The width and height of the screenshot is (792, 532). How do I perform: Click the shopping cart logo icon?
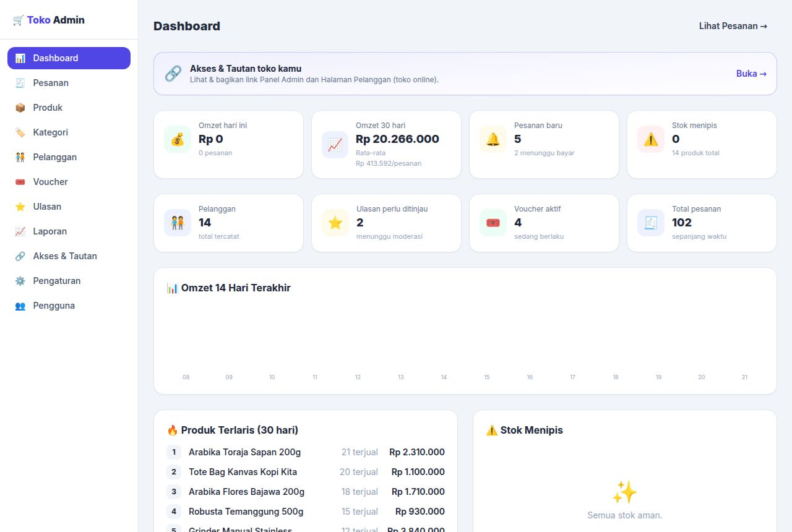click(18, 20)
